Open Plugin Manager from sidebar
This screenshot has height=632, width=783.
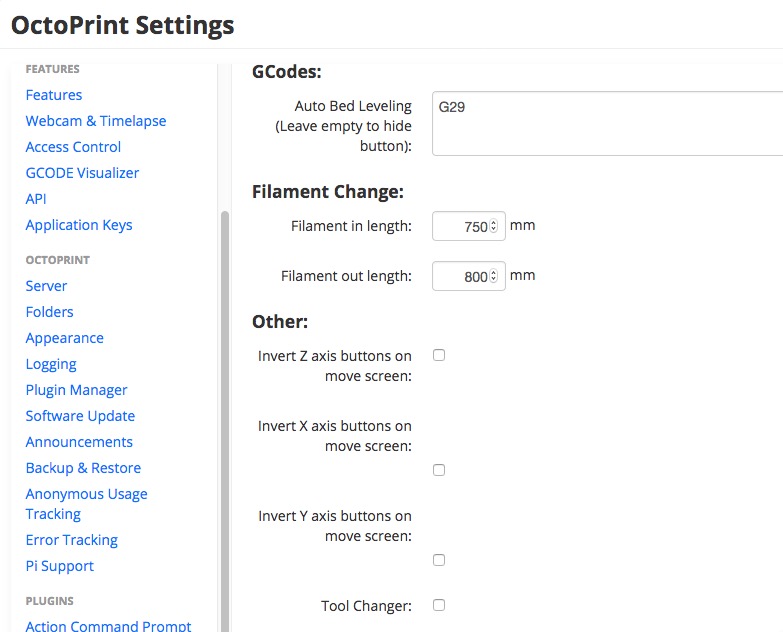[x=77, y=390]
